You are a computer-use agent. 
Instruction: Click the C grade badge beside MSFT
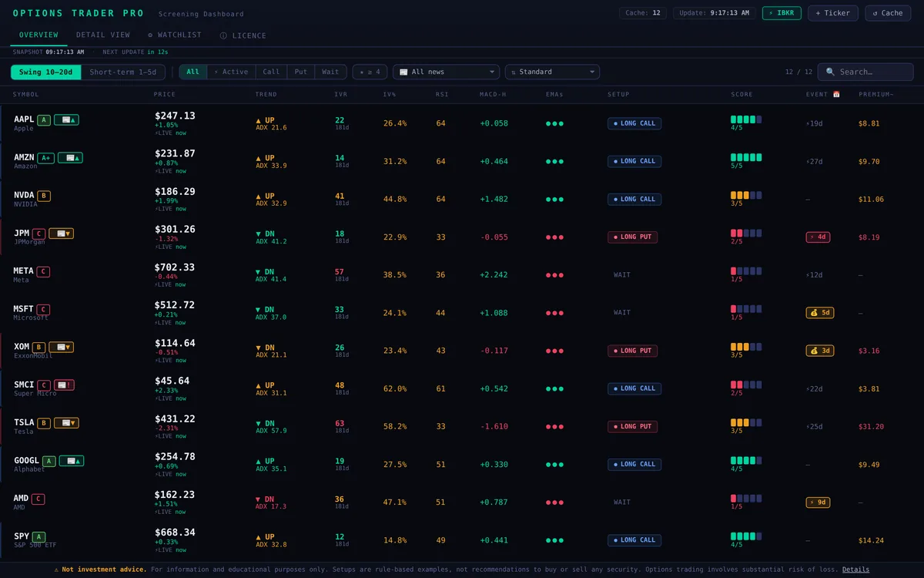[x=43, y=309]
